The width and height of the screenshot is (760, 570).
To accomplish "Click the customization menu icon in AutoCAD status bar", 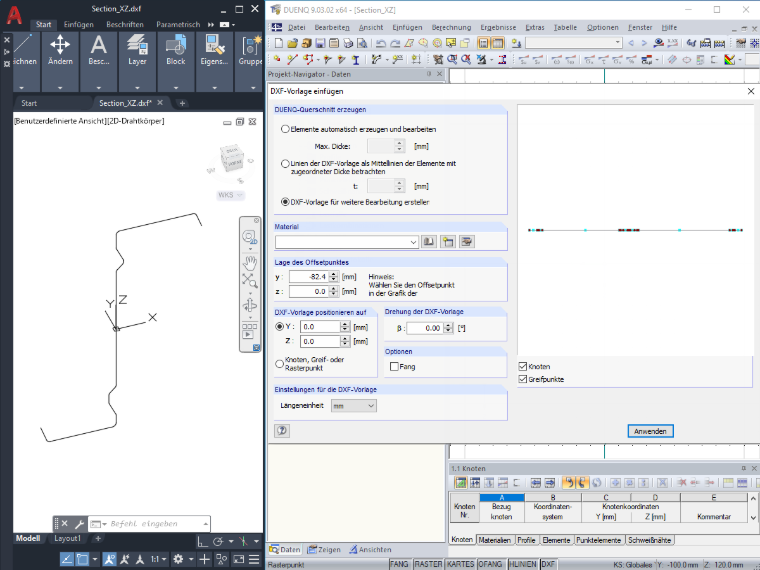I will pyautogui.click(x=254, y=559).
